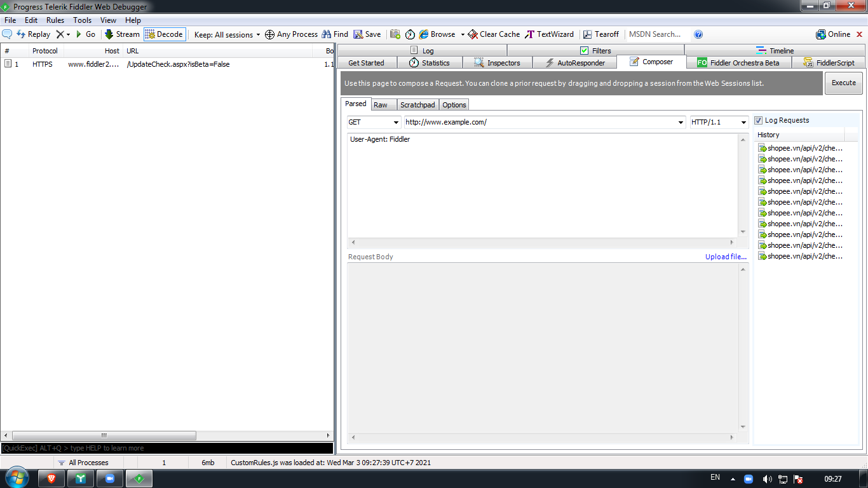This screenshot has height=488, width=868.
Task: Click the request URL input field
Action: pyautogui.click(x=545, y=122)
